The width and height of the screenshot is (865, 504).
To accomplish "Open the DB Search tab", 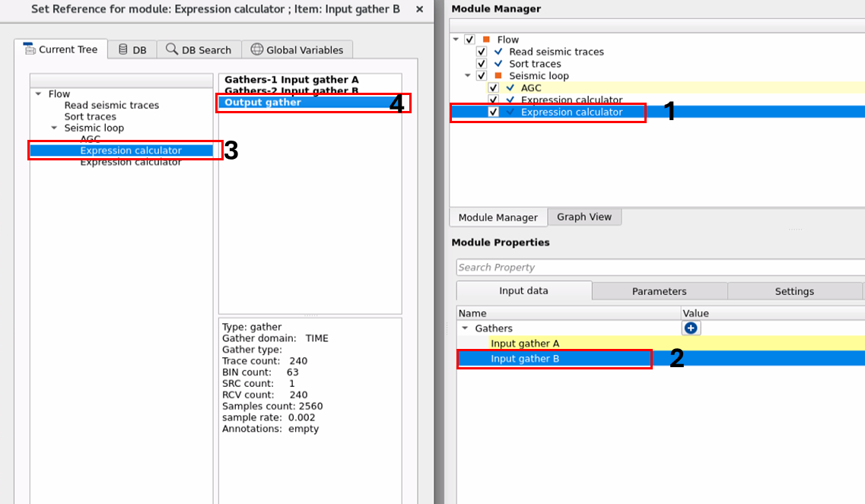I will 199,49.
